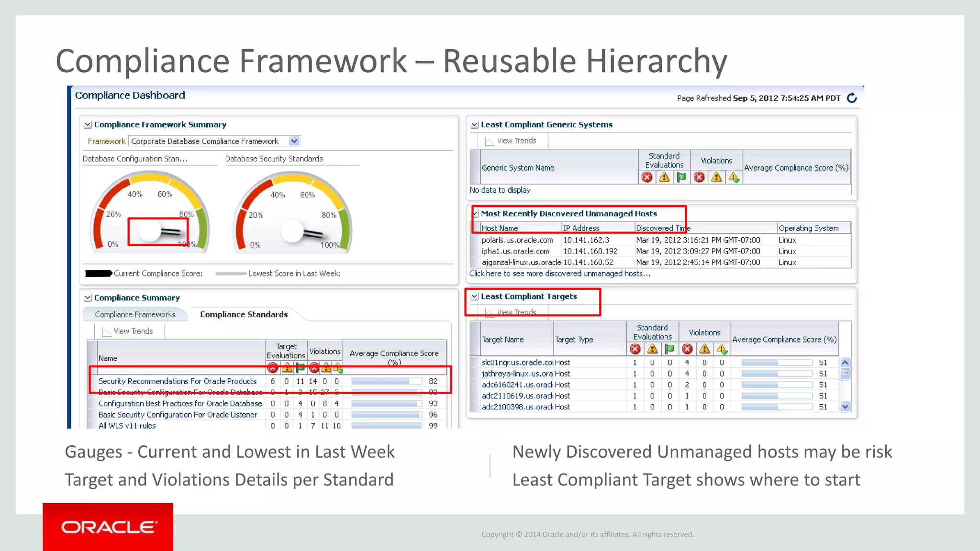Click warning evaluations icon in Generic Systems header
The height and width of the screenshot is (551, 980).
point(664,177)
